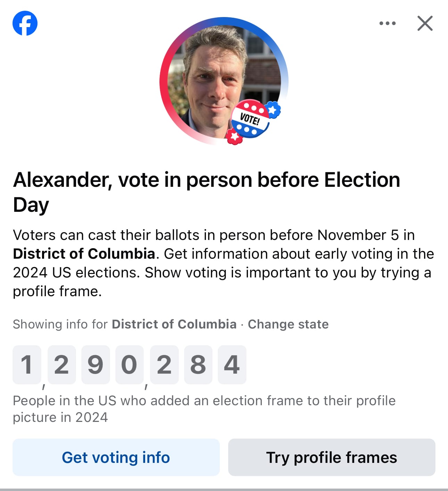Image resolution: width=448 pixels, height=491 pixels.
Task: Click the counter tile showing digit 0
Action: [129, 365]
